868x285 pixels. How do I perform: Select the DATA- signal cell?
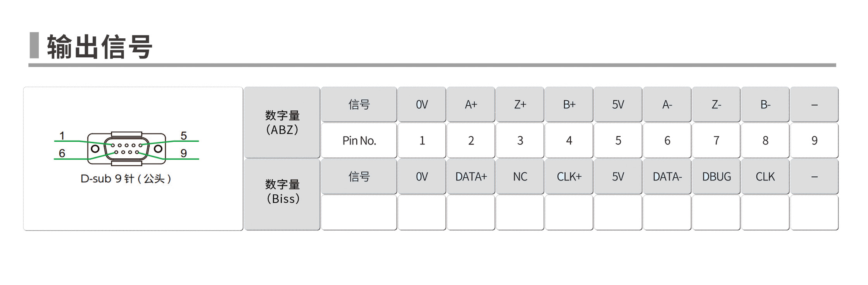667,177
